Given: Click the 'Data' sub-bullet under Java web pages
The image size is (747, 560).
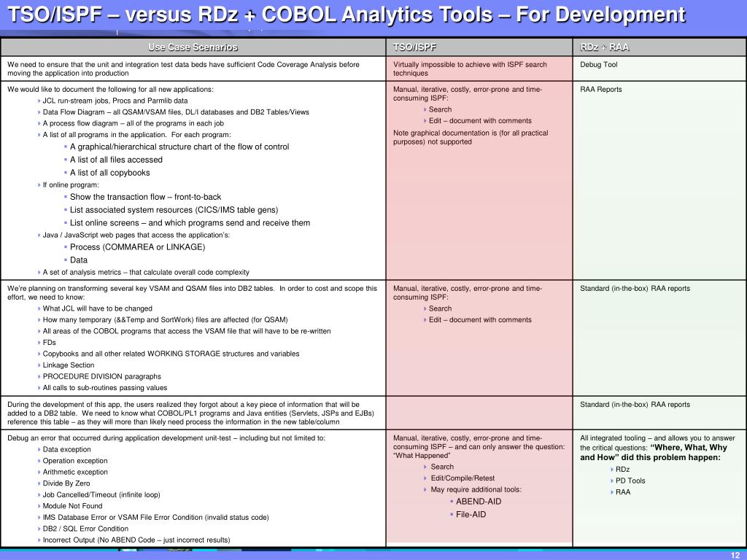Looking at the screenshot, I should pos(79,260).
